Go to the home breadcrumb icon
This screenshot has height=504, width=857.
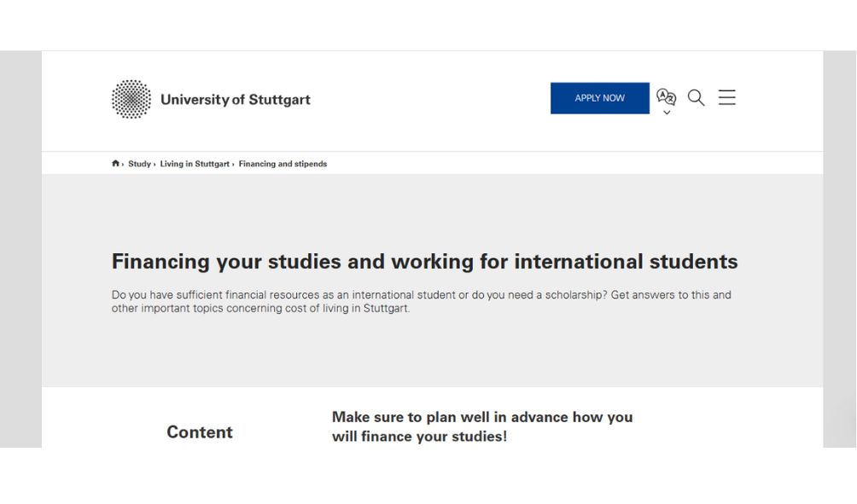[115, 163]
